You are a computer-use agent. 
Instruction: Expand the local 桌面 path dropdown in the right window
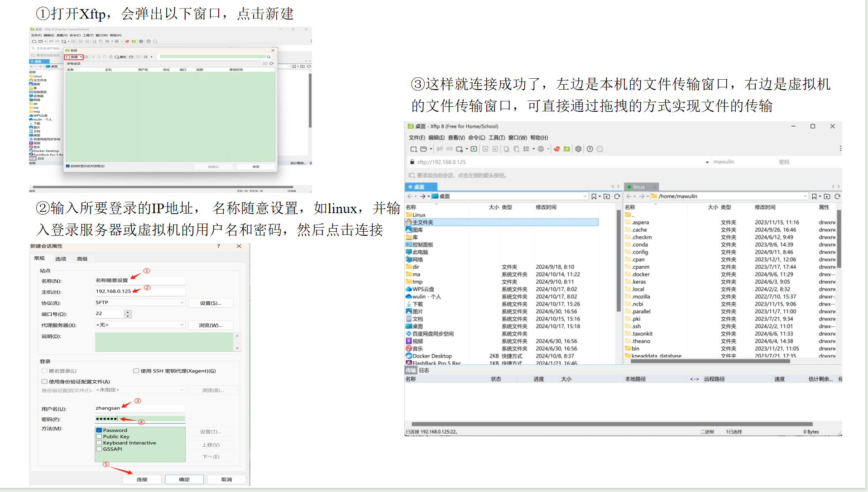pyautogui.click(x=585, y=196)
